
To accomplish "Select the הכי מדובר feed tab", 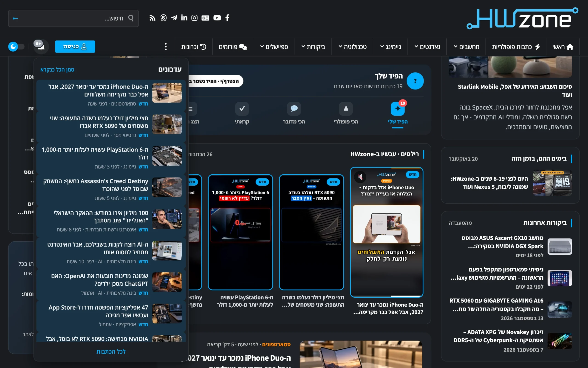I will click(294, 114).
